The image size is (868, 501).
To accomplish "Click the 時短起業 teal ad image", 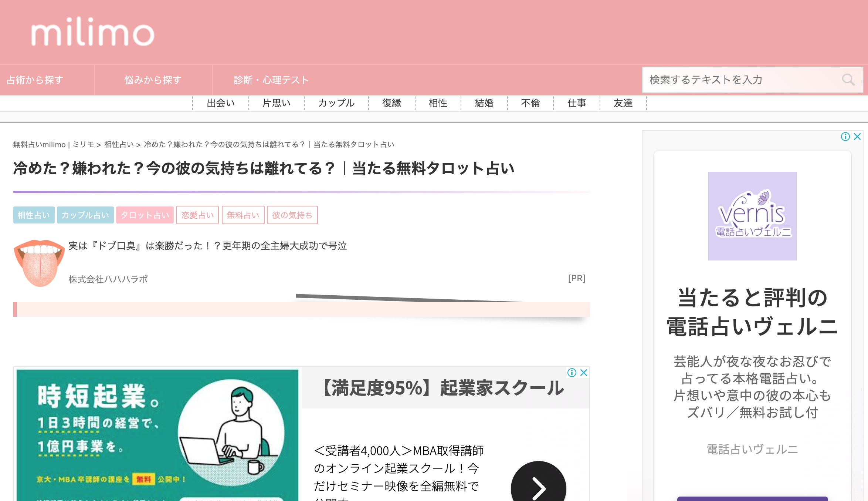I will [x=157, y=435].
